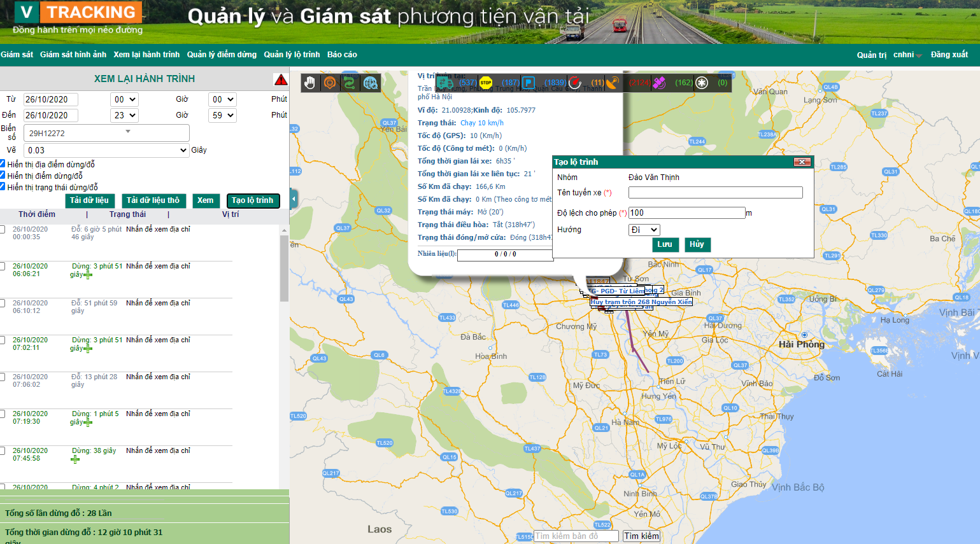Click the Tên tuyến xe input field
The height and width of the screenshot is (544, 980).
(715, 193)
